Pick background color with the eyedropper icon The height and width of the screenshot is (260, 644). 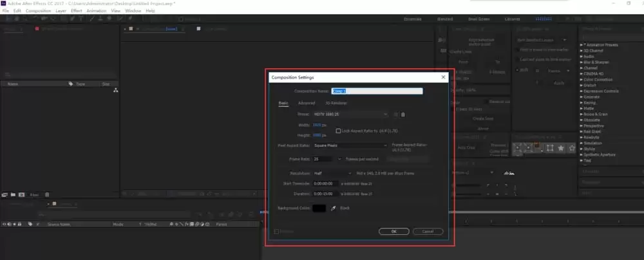pos(334,209)
